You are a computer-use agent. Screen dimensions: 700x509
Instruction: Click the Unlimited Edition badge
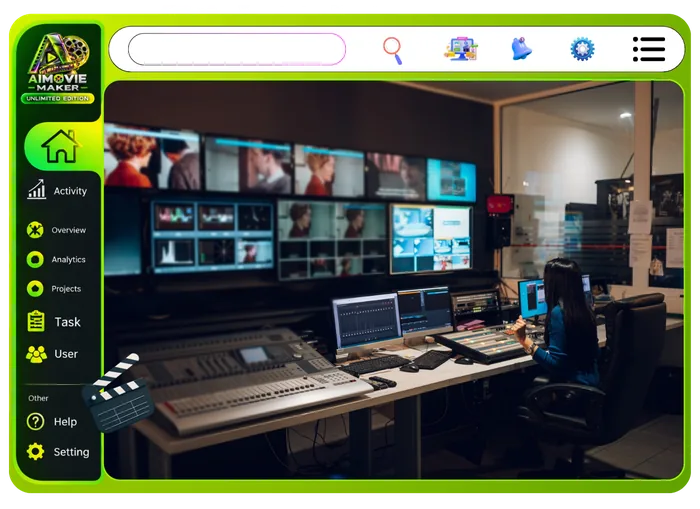[58, 98]
